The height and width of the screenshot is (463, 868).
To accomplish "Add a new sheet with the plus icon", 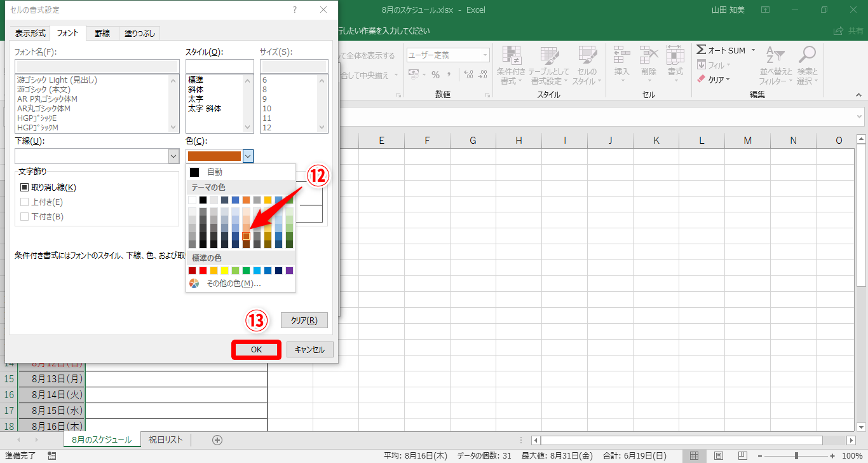I will pyautogui.click(x=217, y=440).
